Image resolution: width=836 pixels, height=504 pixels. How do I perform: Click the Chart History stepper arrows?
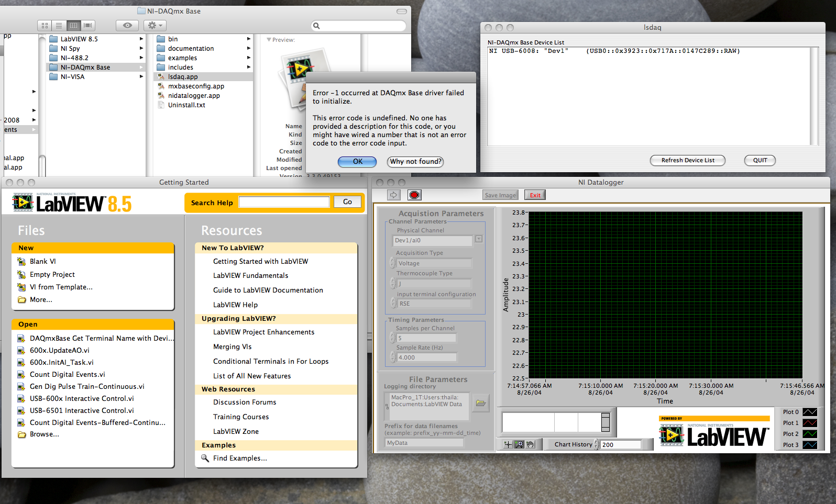[597, 444]
